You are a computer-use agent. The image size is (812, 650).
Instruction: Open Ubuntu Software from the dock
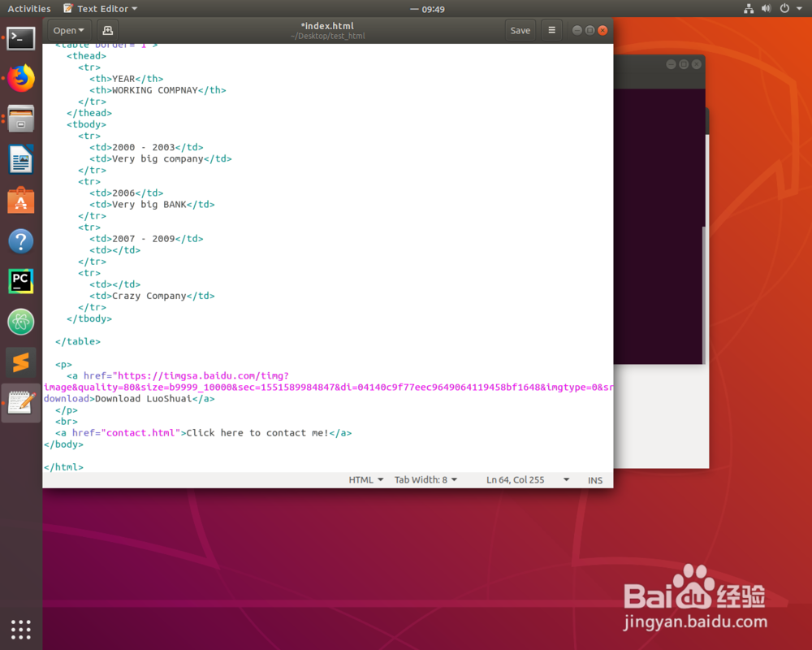pyautogui.click(x=21, y=200)
